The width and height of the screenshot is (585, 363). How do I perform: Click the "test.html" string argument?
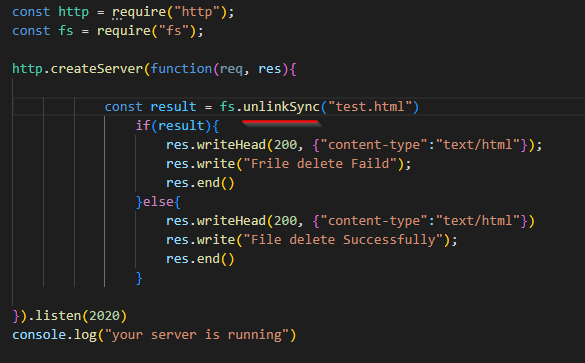[x=370, y=107]
